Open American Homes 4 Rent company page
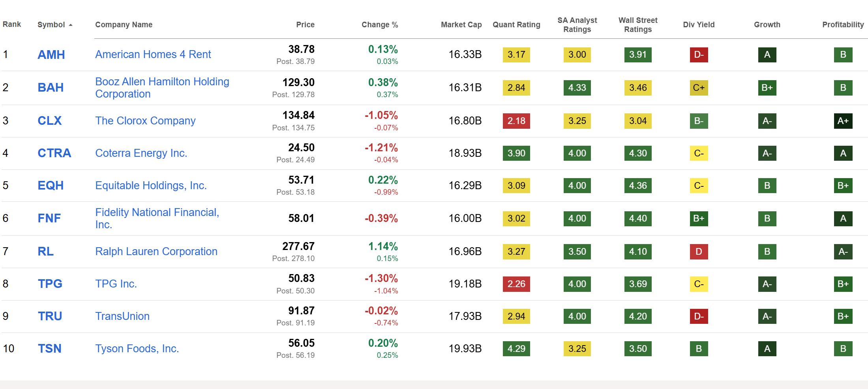This screenshot has height=389, width=868. tap(153, 54)
